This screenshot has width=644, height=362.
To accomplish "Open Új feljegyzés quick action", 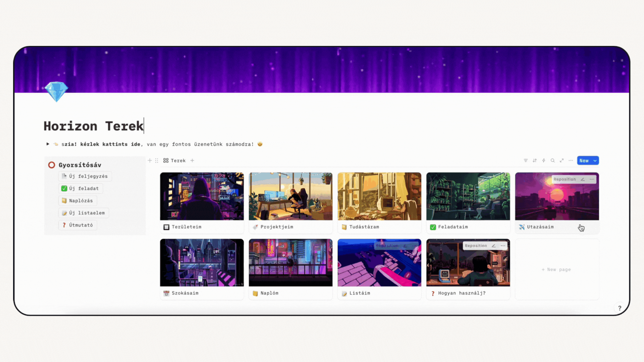I will pyautogui.click(x=85, y=176).
